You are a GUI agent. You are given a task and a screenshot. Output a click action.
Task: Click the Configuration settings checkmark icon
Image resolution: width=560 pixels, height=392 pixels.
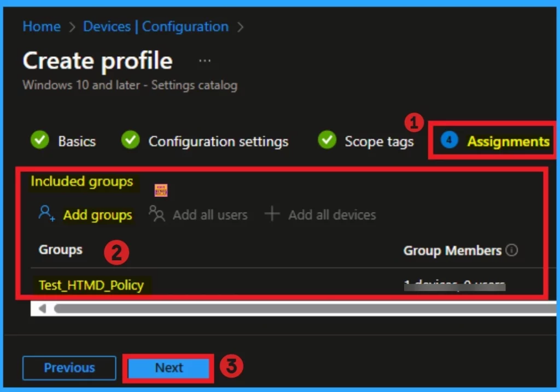click(130, 139)
